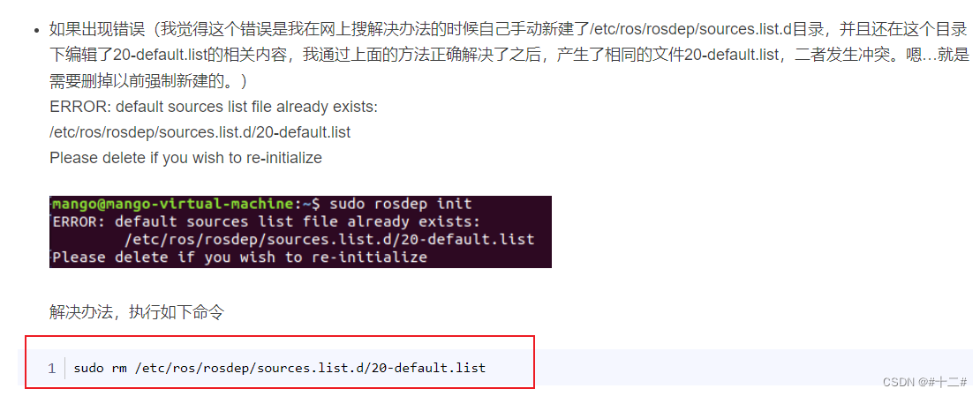The height and width of the screenshot is (396, 980).
Task: Click the plain text 20-default.list path line below ERROR
Action: click(x=200, y=133)
